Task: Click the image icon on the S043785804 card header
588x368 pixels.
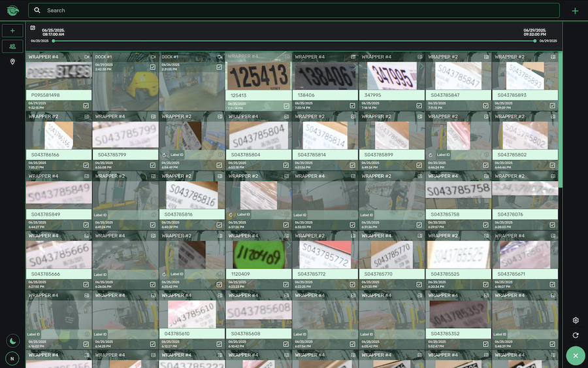Action: click(286, 116)
